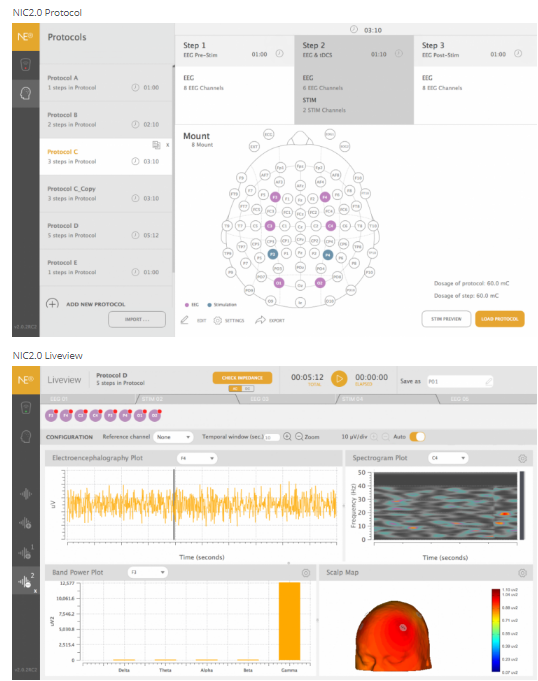Open Spectrogram Plot settings gear
538x681 pixels.
pyautogui.click(x=522, y=458)
